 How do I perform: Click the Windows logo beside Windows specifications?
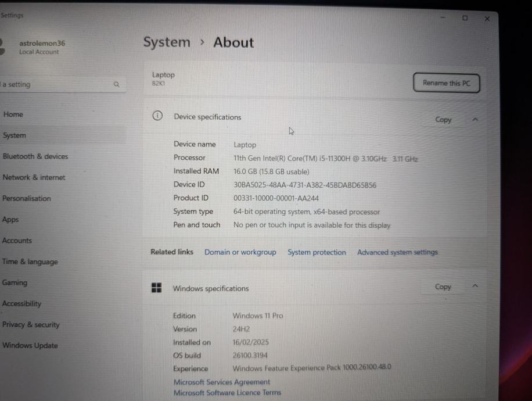(156, 288)
